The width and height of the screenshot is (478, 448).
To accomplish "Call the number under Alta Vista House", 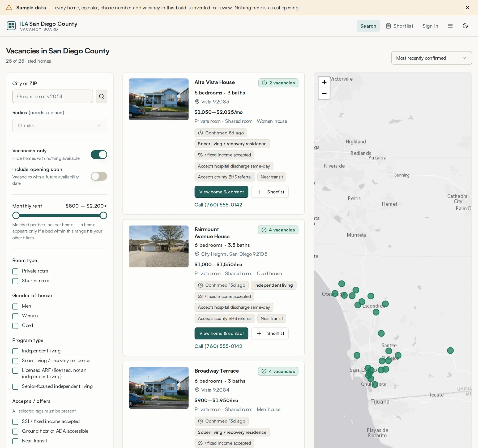I will (218, 205).
